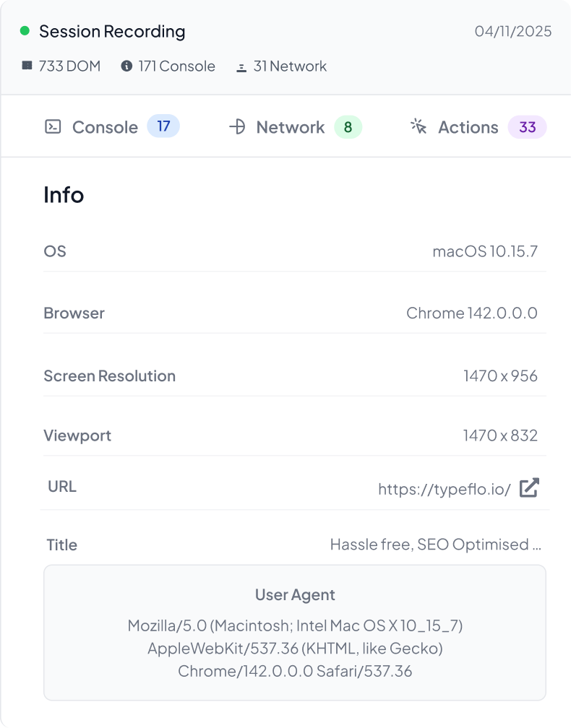Switch to the Console tab
571x728 pixels.
pos(105,127)
